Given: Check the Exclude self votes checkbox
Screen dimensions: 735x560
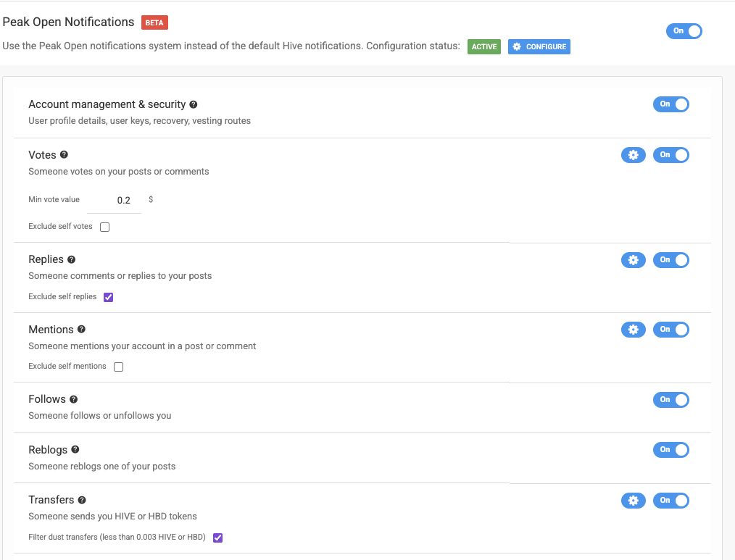Looking at the screenshot, I should point(105,227).
